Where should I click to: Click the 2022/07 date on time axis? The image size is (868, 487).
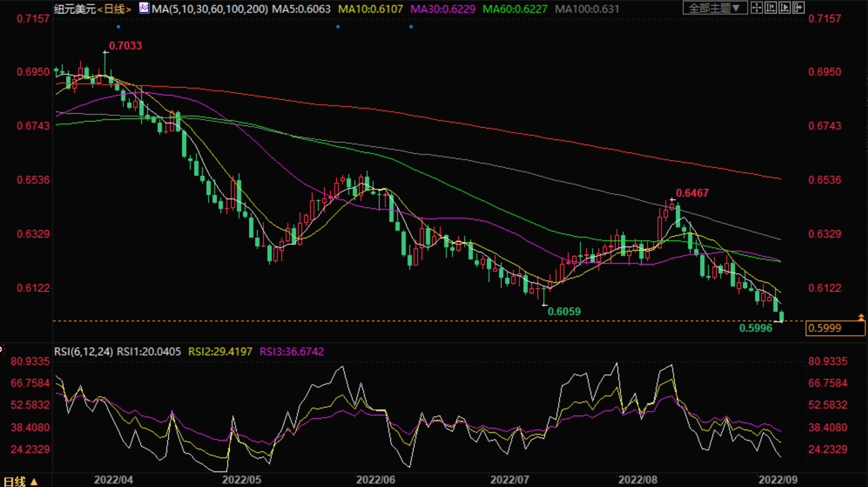pos(510,480)
